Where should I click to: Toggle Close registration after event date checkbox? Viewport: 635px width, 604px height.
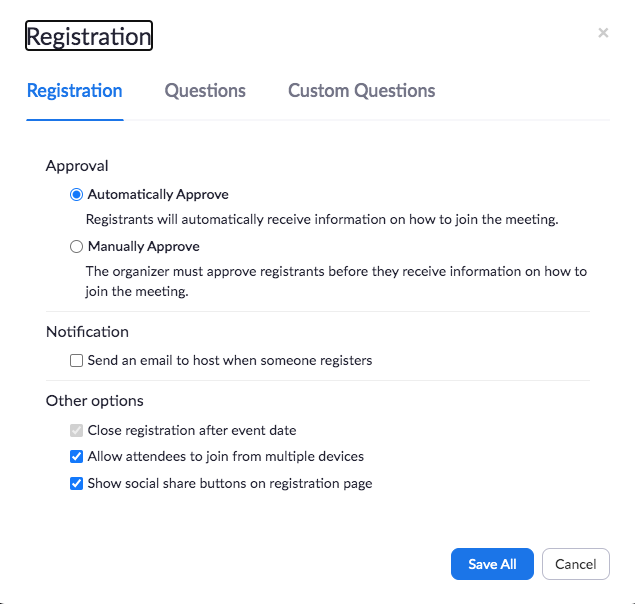click(76, 430)
